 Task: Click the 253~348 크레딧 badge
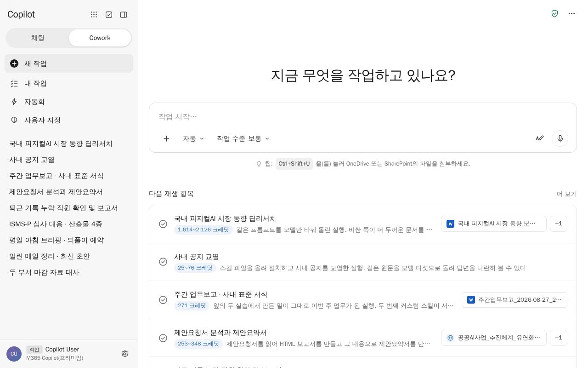tap(198, 344)
